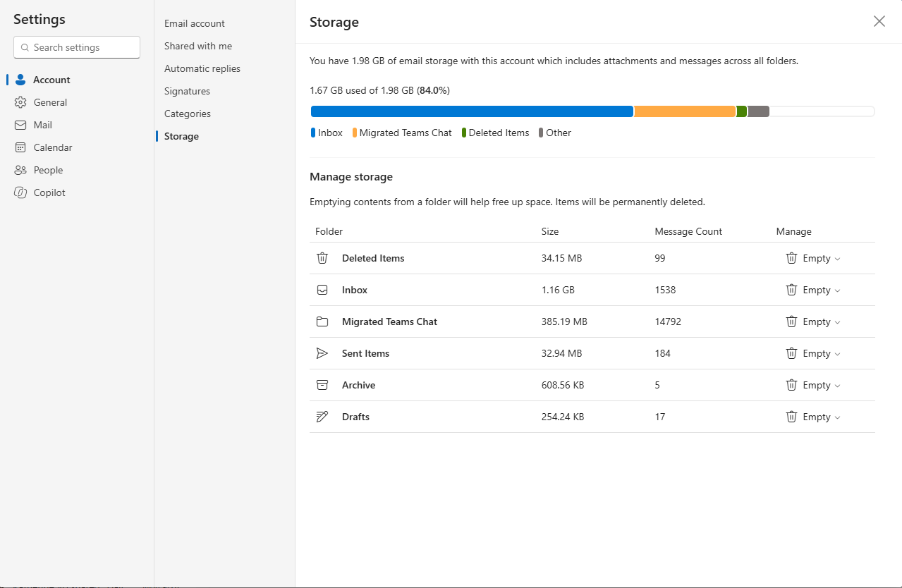
Task: Expand Empty dropdown chevron for Sent Items
Action: (x=837, y=354)
